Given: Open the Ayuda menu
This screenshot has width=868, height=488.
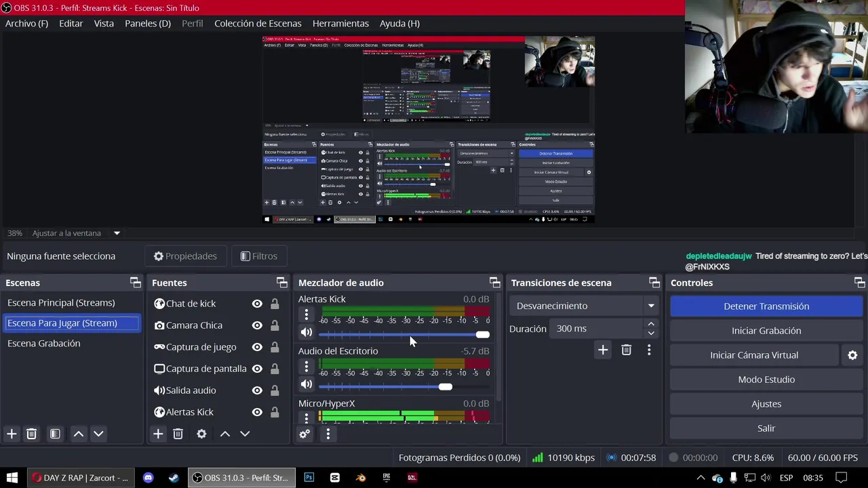Looking at the screenshot, I should pyautogui.click(x=399, y=23).
